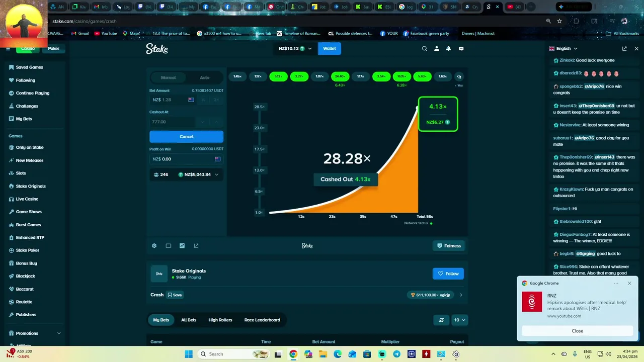Double the bet with 2x button
This screenshot has height=362, width=644.
[x=216, y=100]
